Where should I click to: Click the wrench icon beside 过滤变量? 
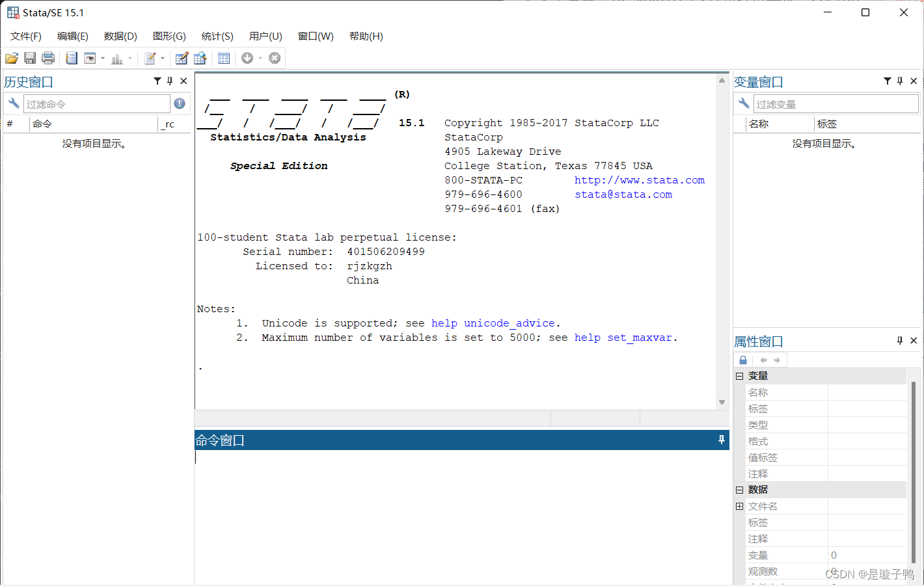pos(744,103)
